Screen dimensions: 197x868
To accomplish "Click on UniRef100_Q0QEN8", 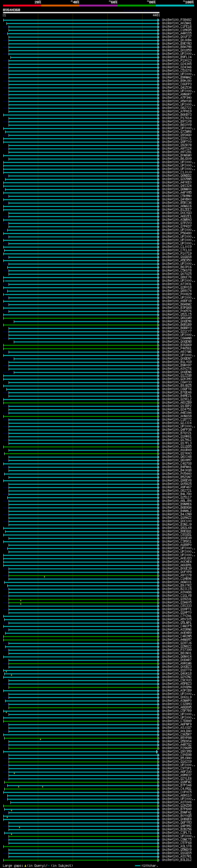I will 177,341.
